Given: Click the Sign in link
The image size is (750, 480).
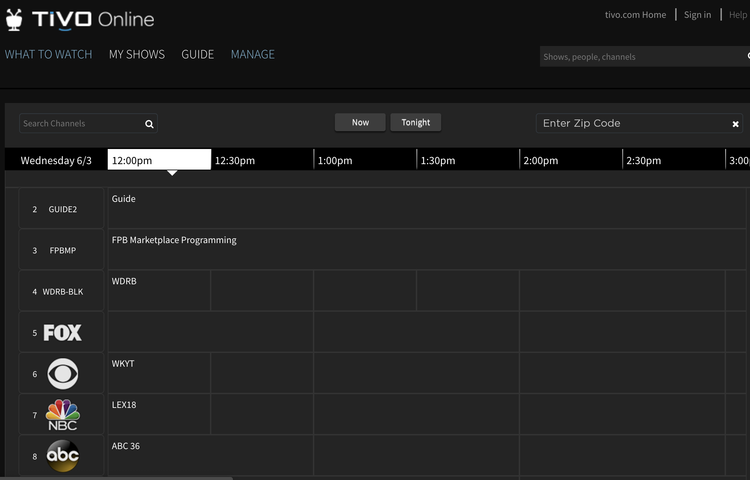Looking at the screenshot, I should (697, 15).
